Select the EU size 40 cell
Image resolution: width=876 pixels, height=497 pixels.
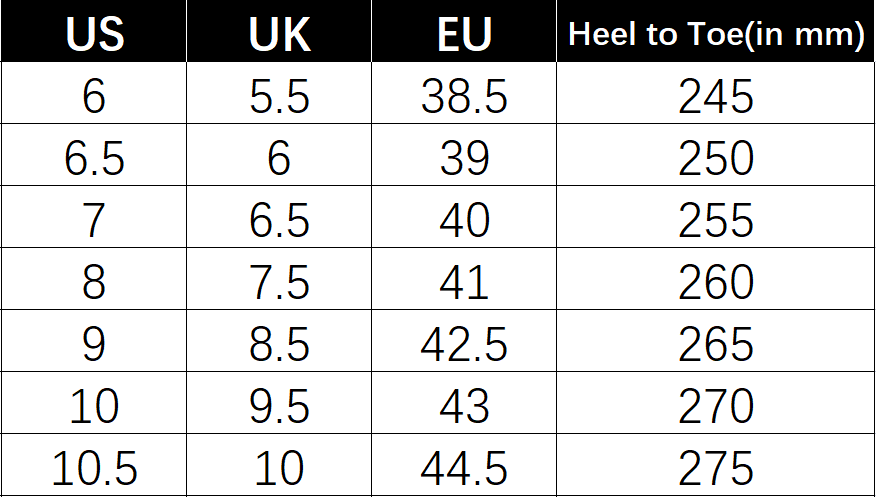(464, 217)
